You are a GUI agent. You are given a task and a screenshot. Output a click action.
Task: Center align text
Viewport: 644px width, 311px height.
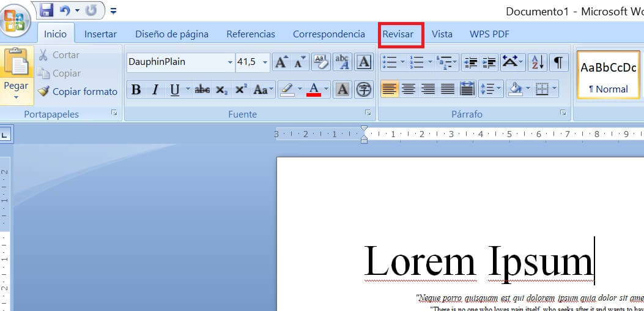coord(409,88)
